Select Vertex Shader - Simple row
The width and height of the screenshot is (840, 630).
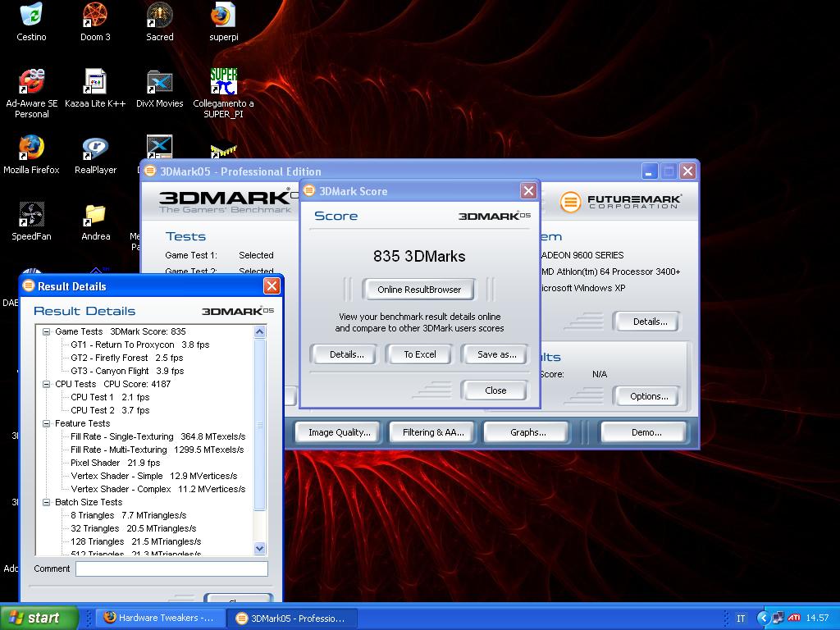(x=153, y=476)
